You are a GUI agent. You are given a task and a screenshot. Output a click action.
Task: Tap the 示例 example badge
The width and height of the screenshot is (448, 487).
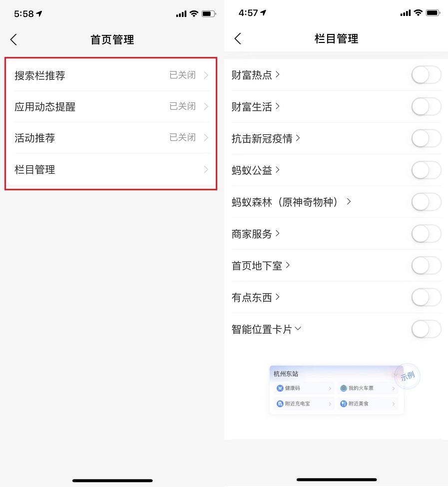(x=407, y=378)
